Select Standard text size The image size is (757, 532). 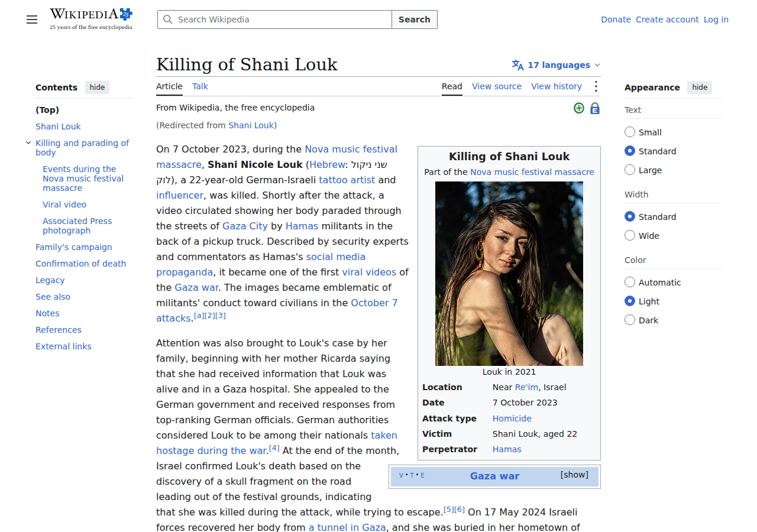point(630,151)
